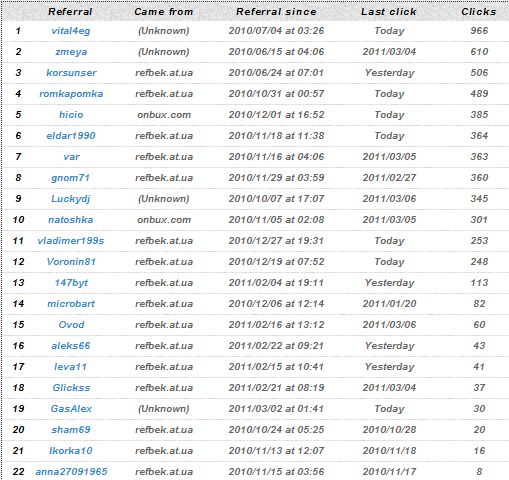Click the microbart referral link
Viewport: 509px width, 480px height.
71,304
